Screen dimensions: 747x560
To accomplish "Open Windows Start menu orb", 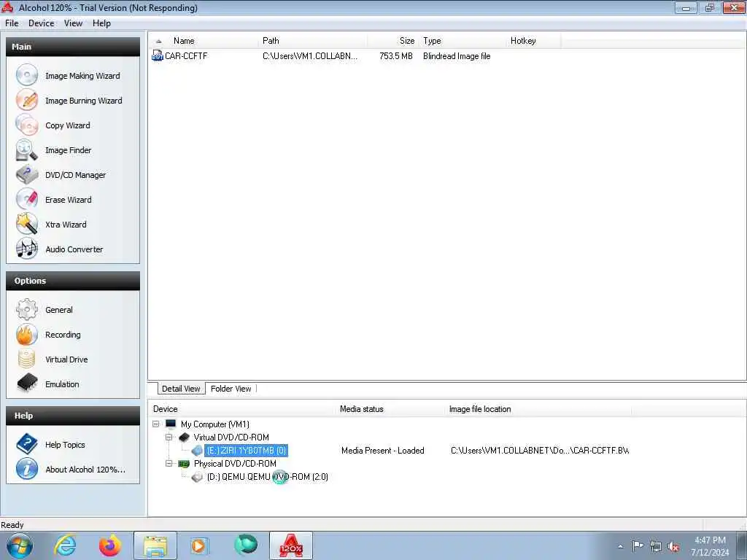I will 20,545.
